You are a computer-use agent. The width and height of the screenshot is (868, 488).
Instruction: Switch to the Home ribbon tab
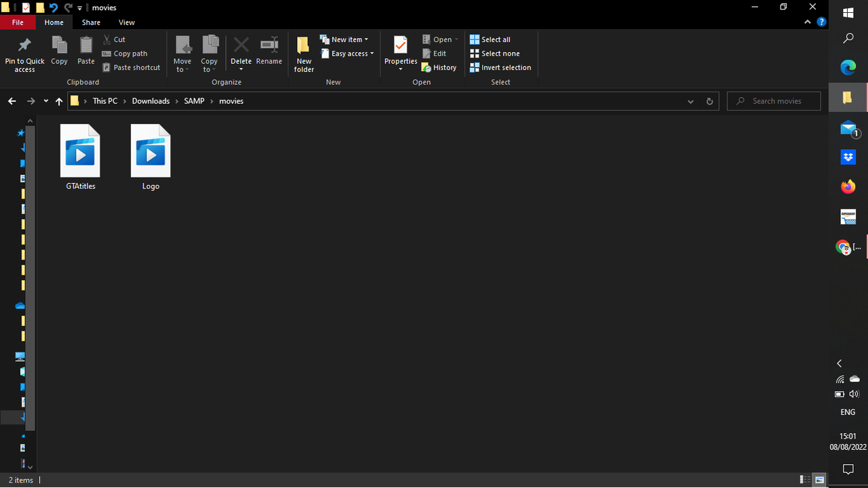54,22
